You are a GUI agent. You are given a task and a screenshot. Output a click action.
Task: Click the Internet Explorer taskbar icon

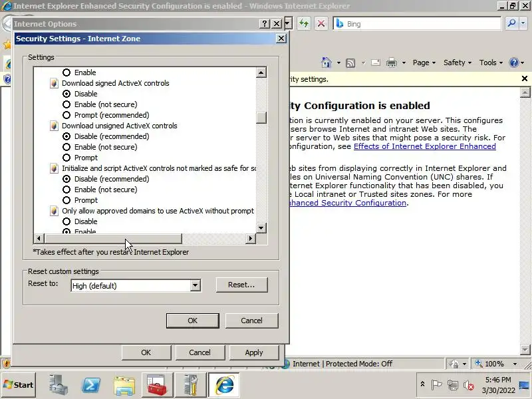(224, 385)
